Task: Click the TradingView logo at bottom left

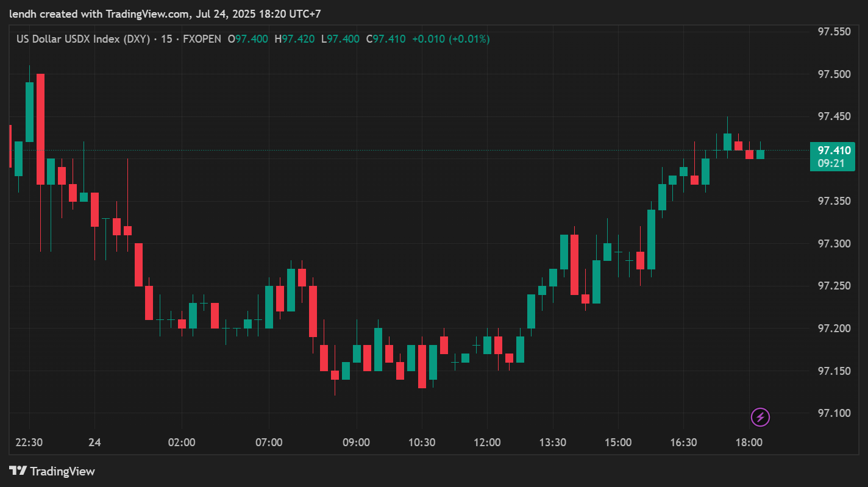Action: [52, 471]
